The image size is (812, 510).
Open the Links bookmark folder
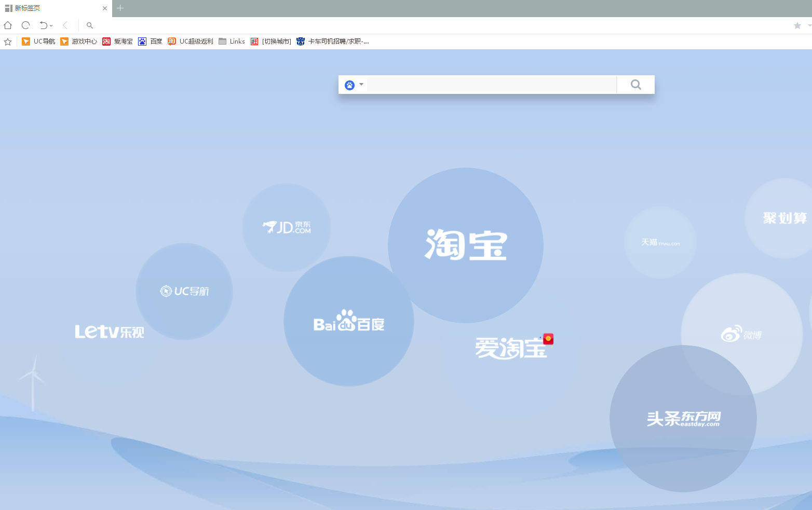(232, 42)
